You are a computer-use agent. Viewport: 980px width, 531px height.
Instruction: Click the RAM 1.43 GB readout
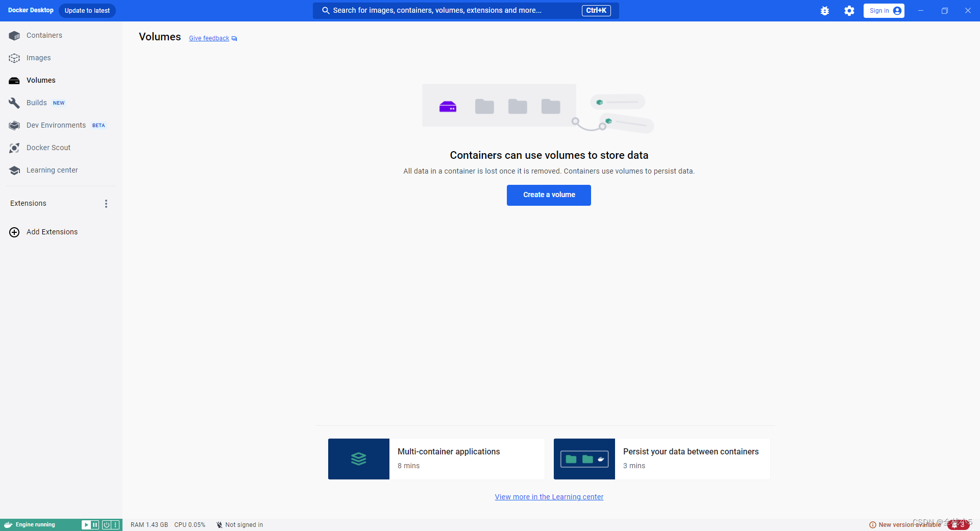[x=149, y=525]
